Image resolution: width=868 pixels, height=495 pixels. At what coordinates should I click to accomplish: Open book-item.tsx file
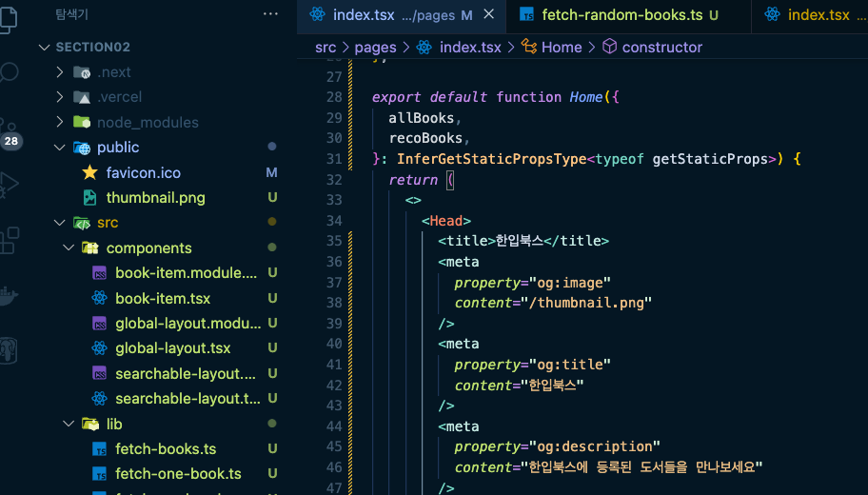click(163, 299)
